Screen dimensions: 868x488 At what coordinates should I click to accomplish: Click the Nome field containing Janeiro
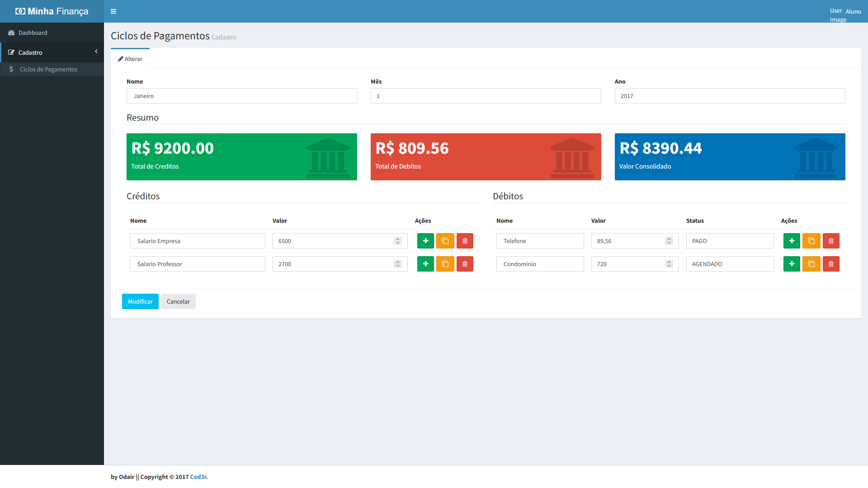click(x=241, y=96)
